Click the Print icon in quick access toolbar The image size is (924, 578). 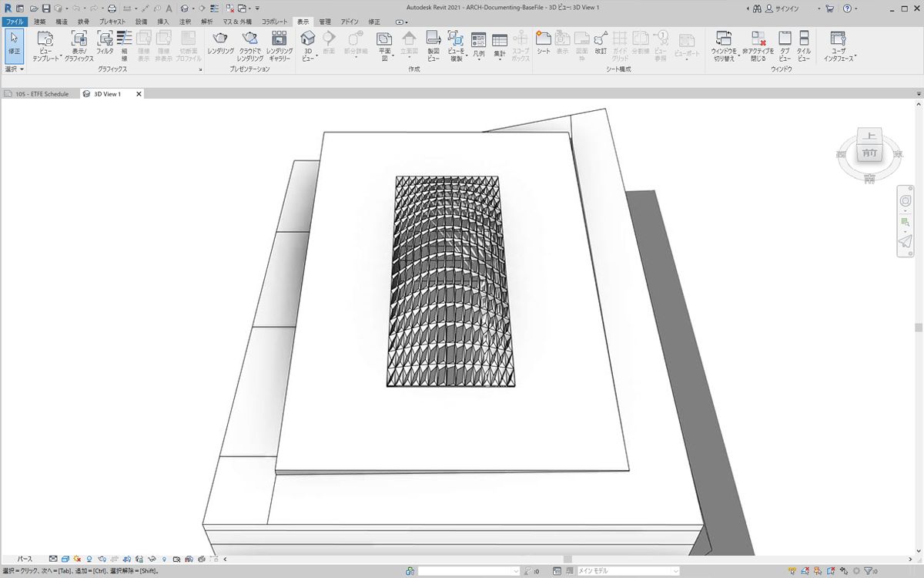click(112, 8)
